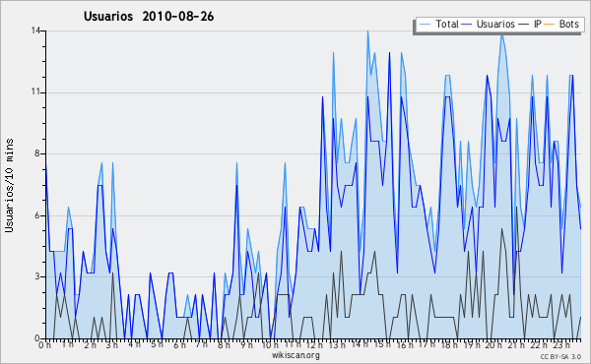Click the y-axis value 11
Image resolution: width=591 pixels, height=364 pixels.
tap(35, 92)
